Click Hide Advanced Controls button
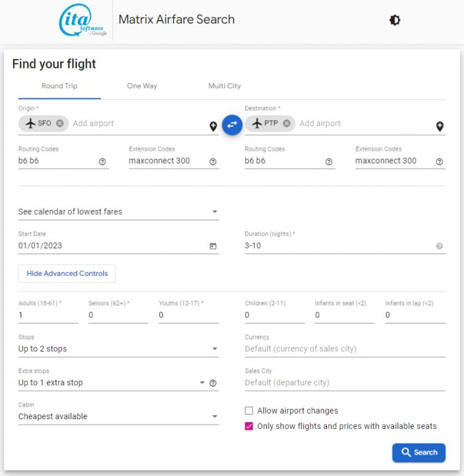464x476 pixels. (67, 274)
